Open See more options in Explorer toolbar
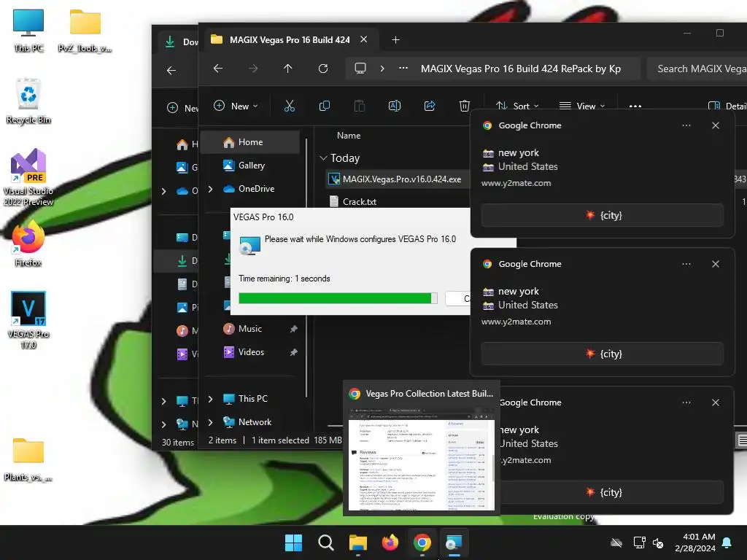Image resolution: width=747 pixels, height=560 pixels. pyautogui.click(x=635, y=106)
